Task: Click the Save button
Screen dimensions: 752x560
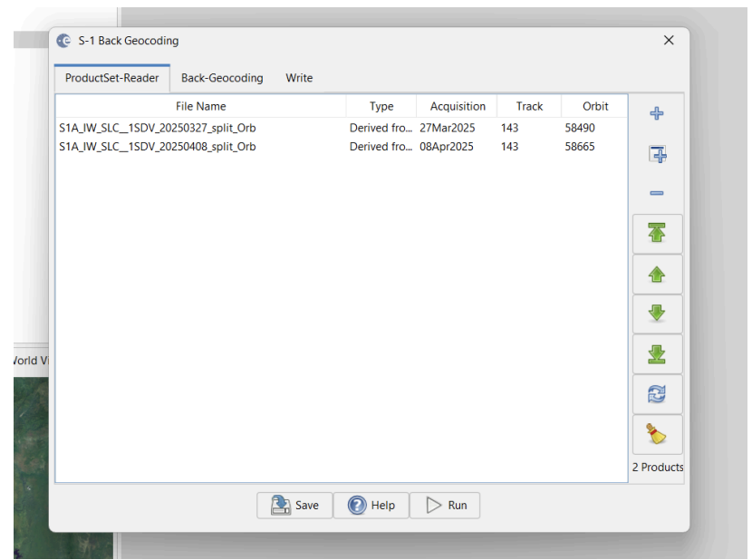Action: click(x=294, y=506)
